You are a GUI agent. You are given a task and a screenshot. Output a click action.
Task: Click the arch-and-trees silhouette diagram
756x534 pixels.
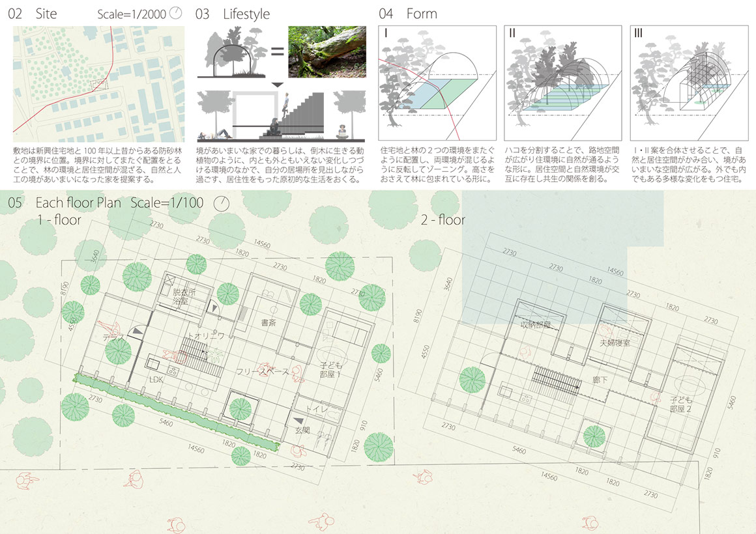pos(231,53)
